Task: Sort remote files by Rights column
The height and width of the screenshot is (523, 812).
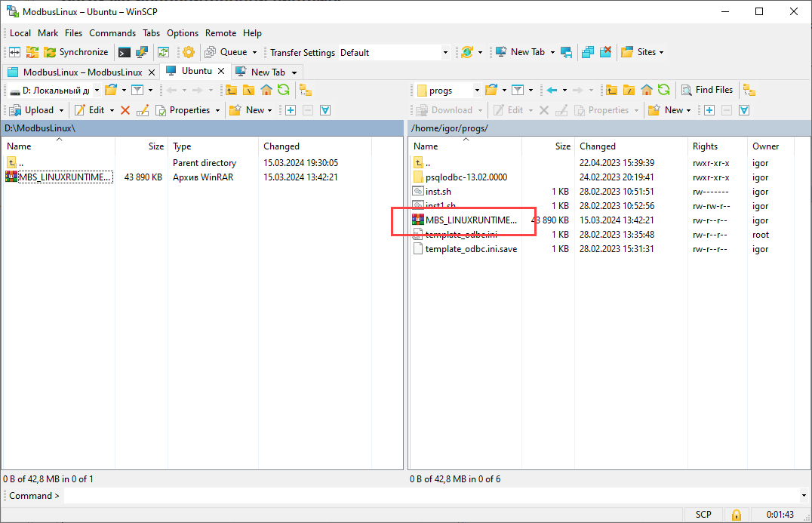Action: (705, 146)
